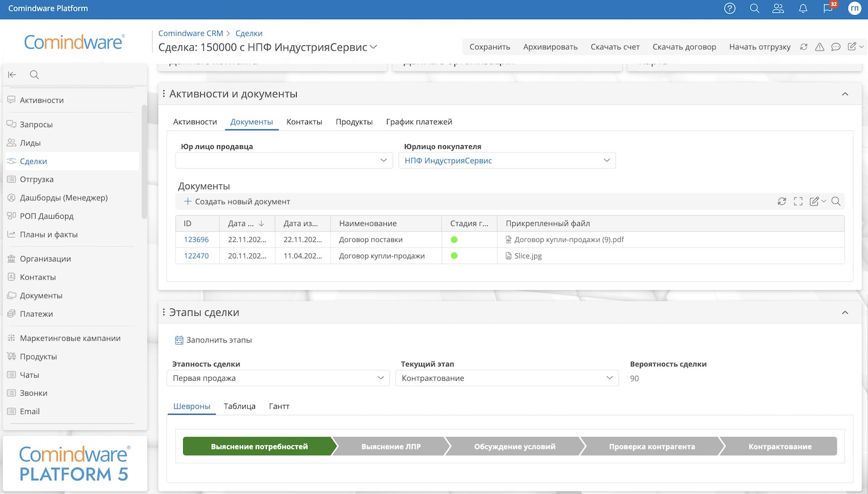Search within the documents table
The height and width of the screenshot is (494, 868).
(836, 202)
